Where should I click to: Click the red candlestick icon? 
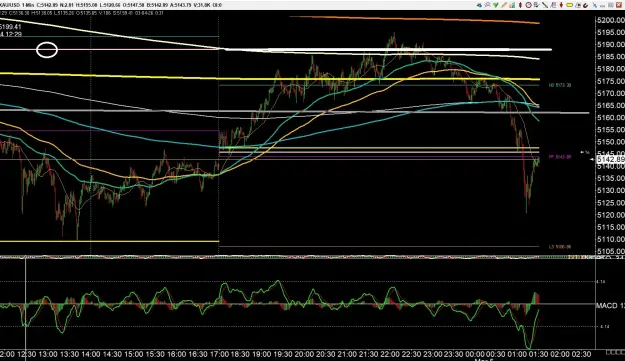pos(521,5)
